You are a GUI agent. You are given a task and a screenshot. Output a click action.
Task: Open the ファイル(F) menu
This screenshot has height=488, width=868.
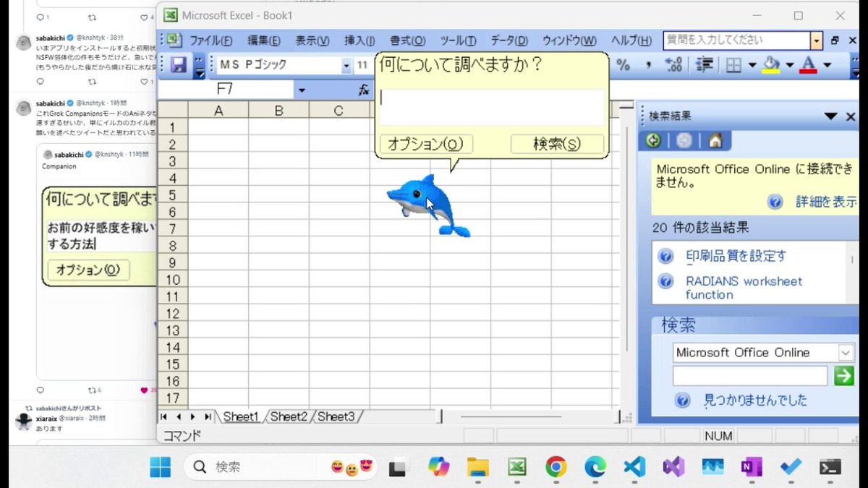point(211,40)
